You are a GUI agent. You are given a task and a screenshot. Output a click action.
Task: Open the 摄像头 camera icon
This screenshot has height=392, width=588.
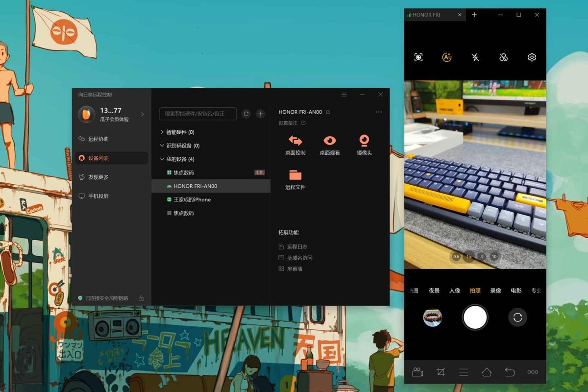click(x=364, y=141)
